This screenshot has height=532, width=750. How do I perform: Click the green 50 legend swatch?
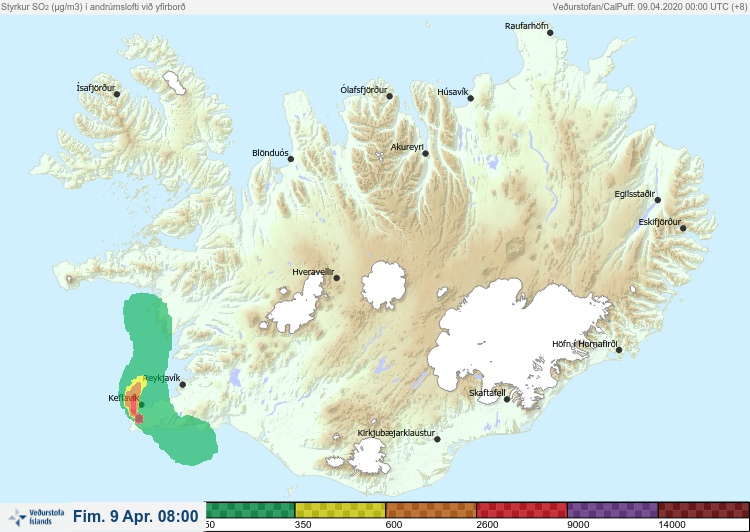tap(250, 510)
